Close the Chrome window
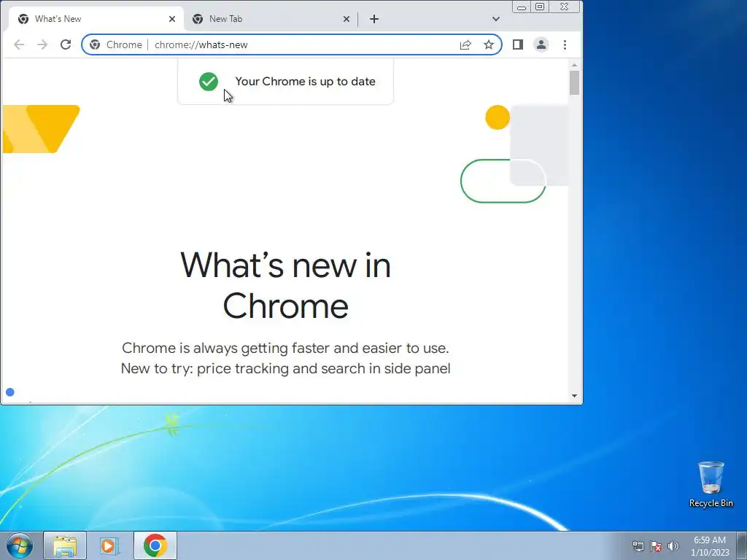This screenshot has width=747, height=560. click(565, 7)
